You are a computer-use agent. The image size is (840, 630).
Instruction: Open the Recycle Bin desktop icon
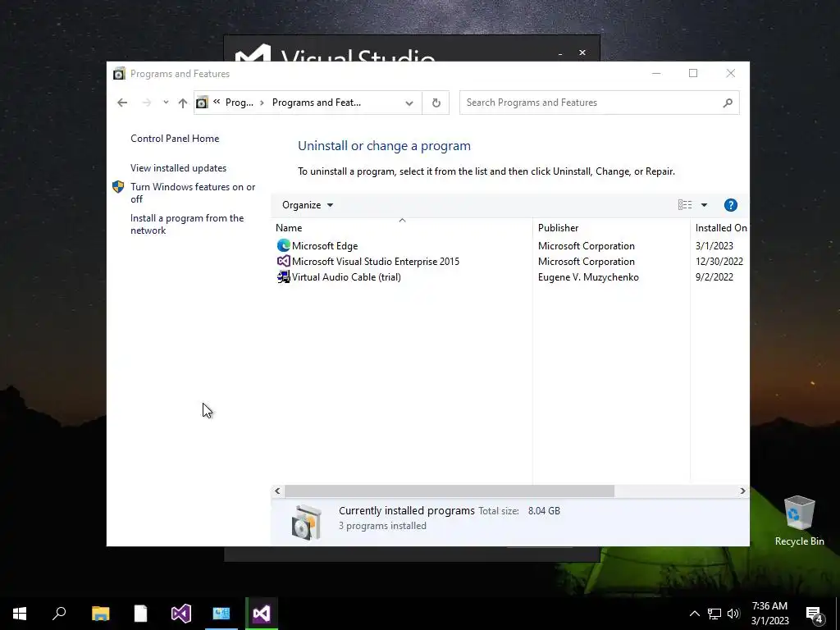pos(799,521)
